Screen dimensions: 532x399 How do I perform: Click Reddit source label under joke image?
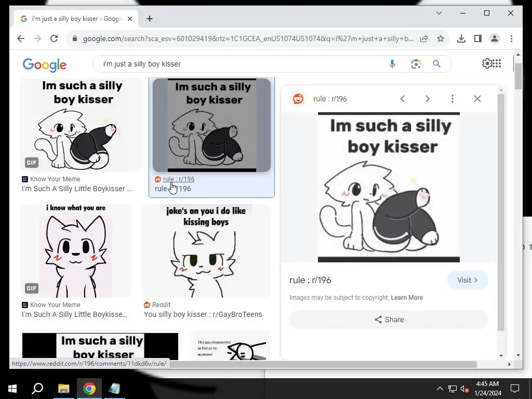[161, 305]
